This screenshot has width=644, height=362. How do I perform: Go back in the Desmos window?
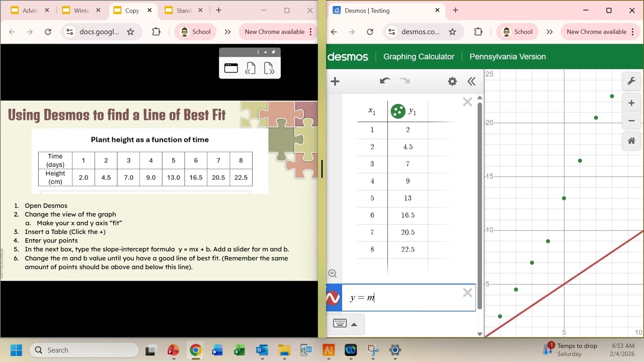pos(334,32)
